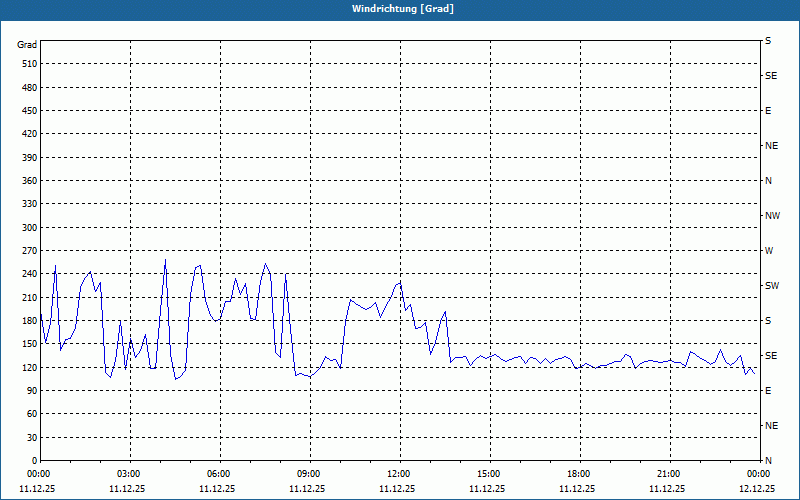The width and height of the screenshot is (800, 500).
Task: Select the 0 y-axis value
Action: point(35,461)
